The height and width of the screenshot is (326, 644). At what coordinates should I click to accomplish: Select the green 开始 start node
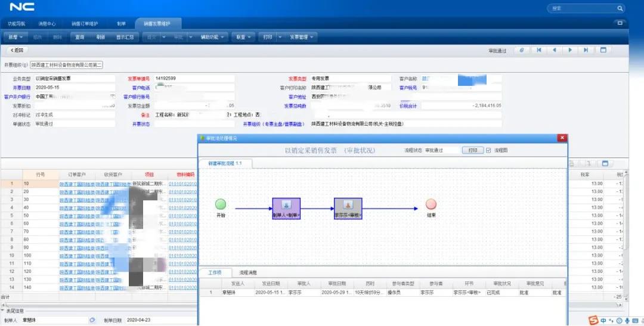221,204
